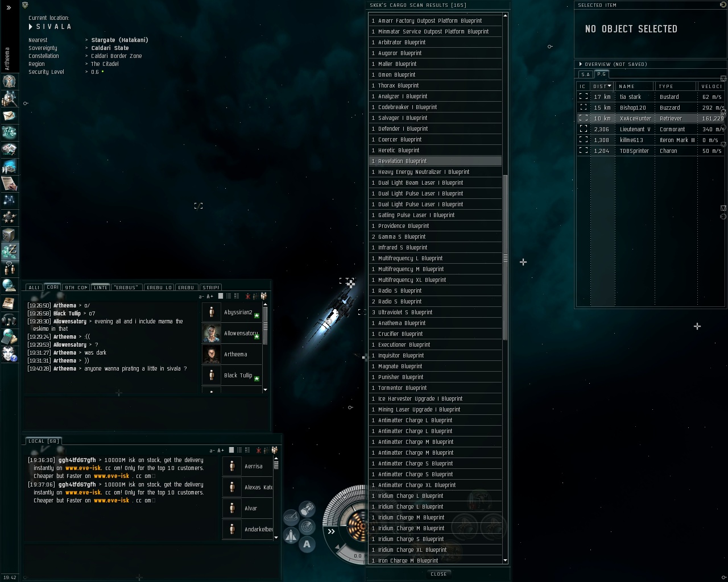Viewport: 728px width, 582px height.
Task: Open the Corporation stars icon
Action: click(9, 217)
